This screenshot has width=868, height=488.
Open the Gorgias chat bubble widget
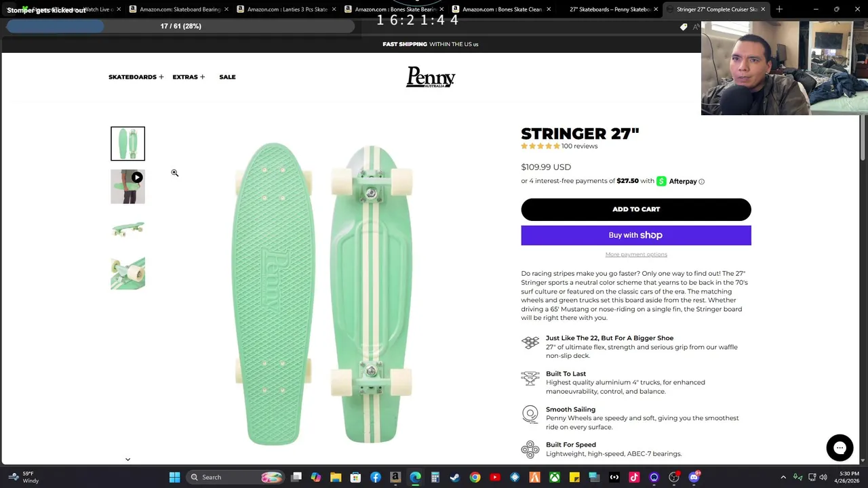tap(840, 447)
